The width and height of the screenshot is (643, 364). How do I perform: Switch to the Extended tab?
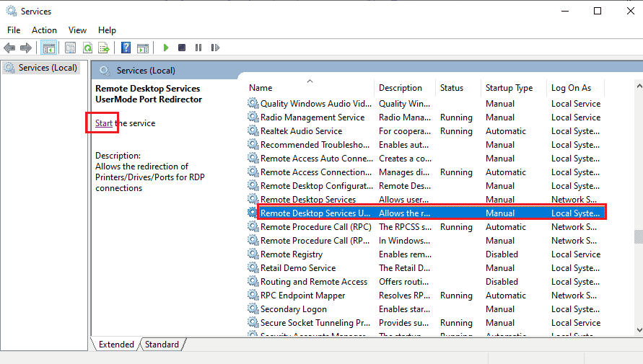[x=116, y=345]
